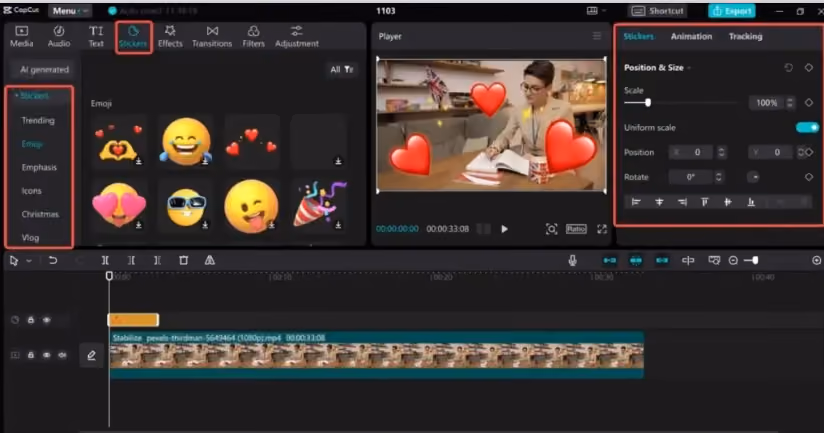Collapse the Stickers category in sidebar
The width and height of the screenshot is (824, 433).
pos(32,96)
